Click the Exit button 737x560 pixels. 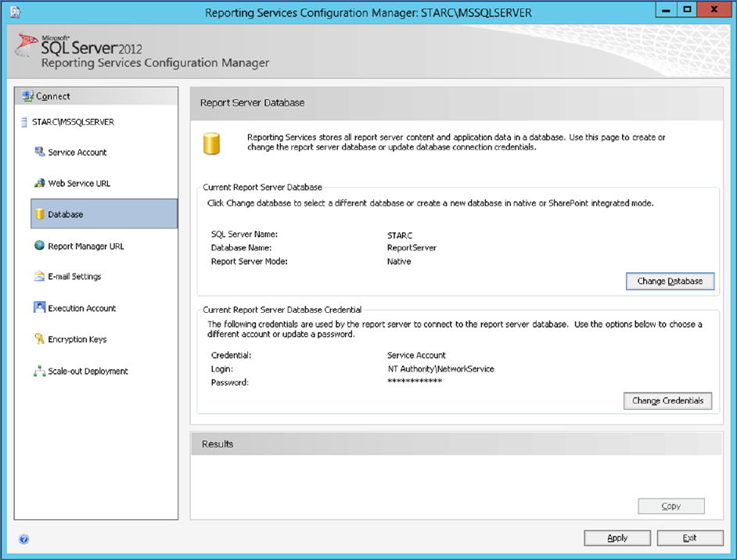pyautogui.click(x=689, y=538)
